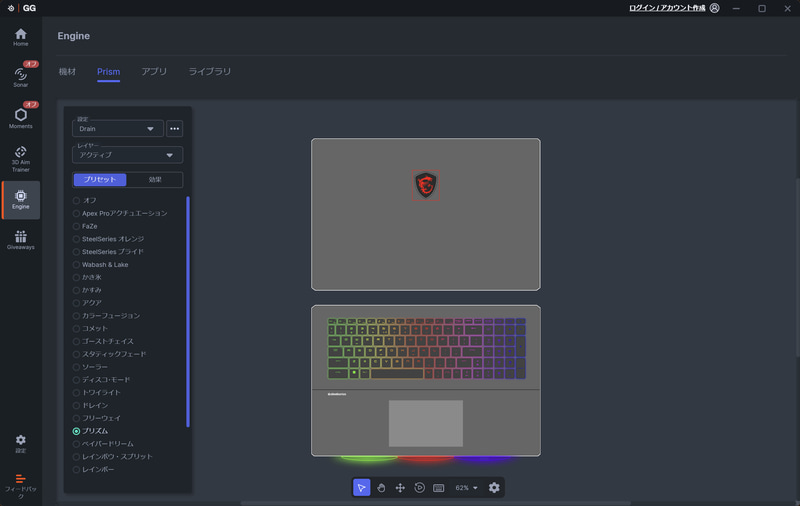
Task: Click the keyboard layout tool icon
Action: point(438,488)
